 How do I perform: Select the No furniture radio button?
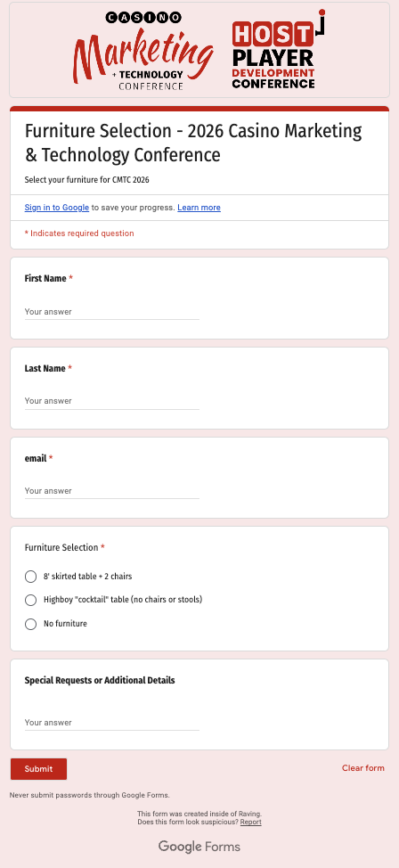click(31, 624)
